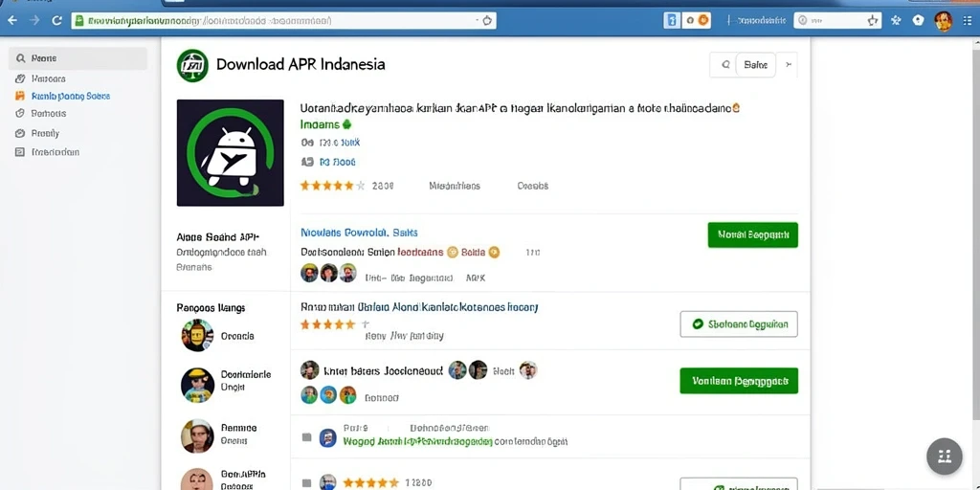980x490 pixels.
Task: Open the "Doorlmionle" reviewer avatar with yellow hat
Action: (197, 385)
